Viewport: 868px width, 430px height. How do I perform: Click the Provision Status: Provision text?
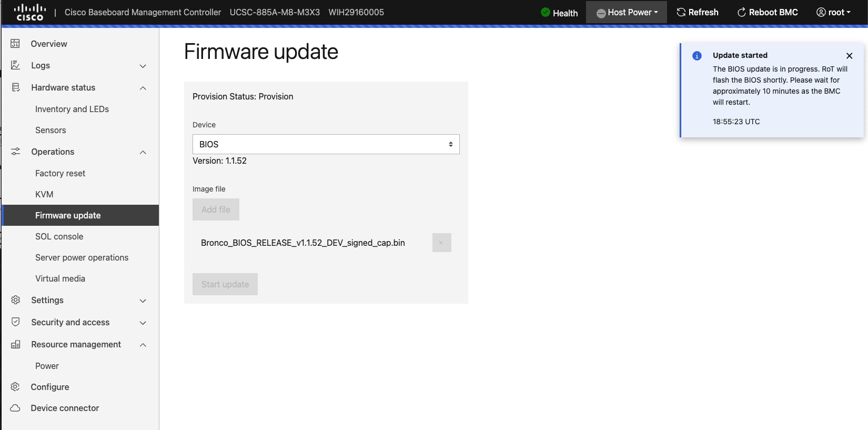tap(243, 96)
